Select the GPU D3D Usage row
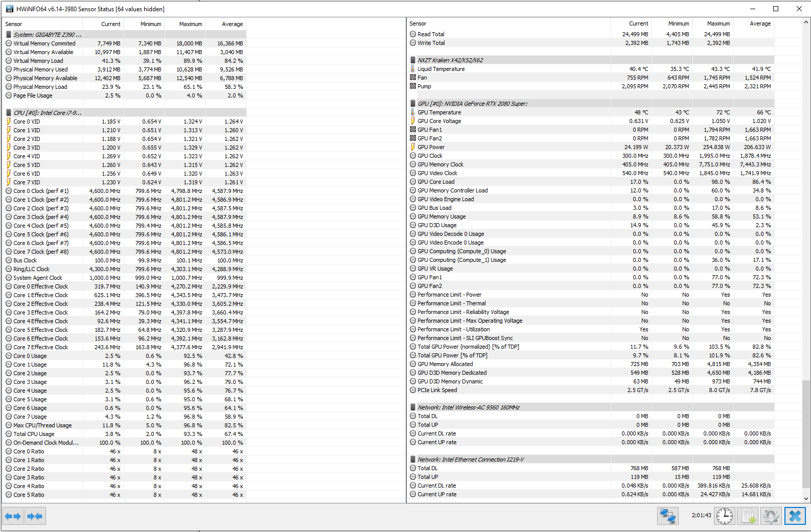Screen dimensions: 811x532 point(591,225)
